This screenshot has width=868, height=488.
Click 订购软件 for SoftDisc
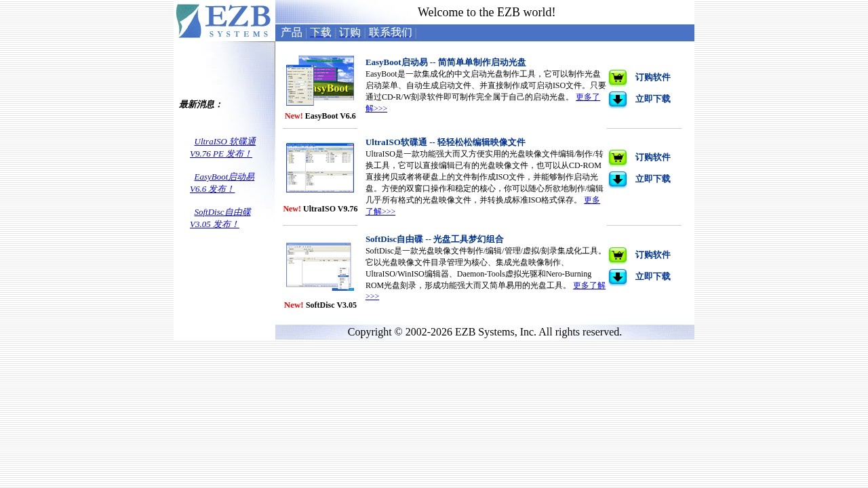tap(653, 256)
